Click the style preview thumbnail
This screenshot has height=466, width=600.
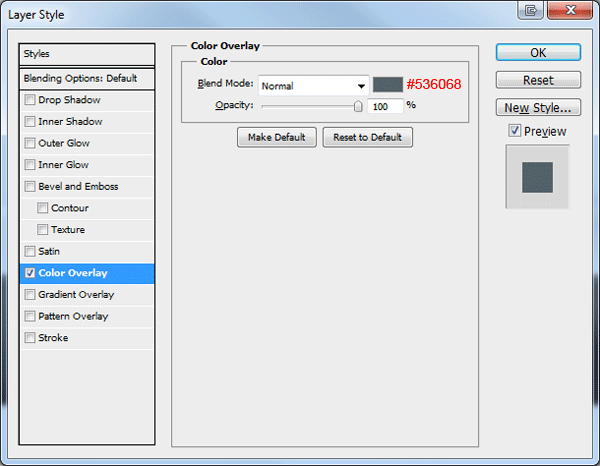click(x=538, y=177)
